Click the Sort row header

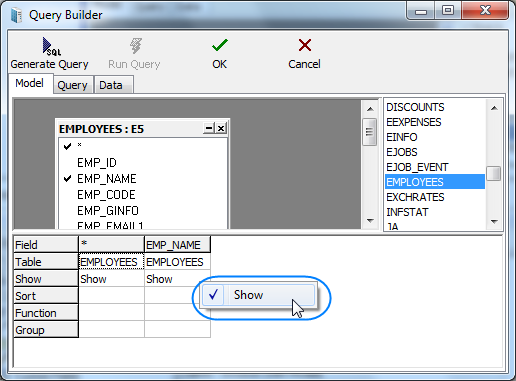(x=46, y=296)
